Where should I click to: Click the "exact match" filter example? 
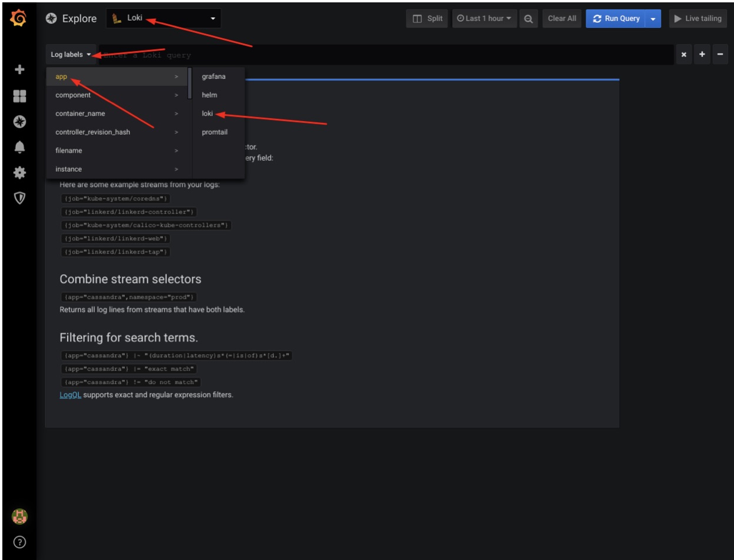pos(128,369)
